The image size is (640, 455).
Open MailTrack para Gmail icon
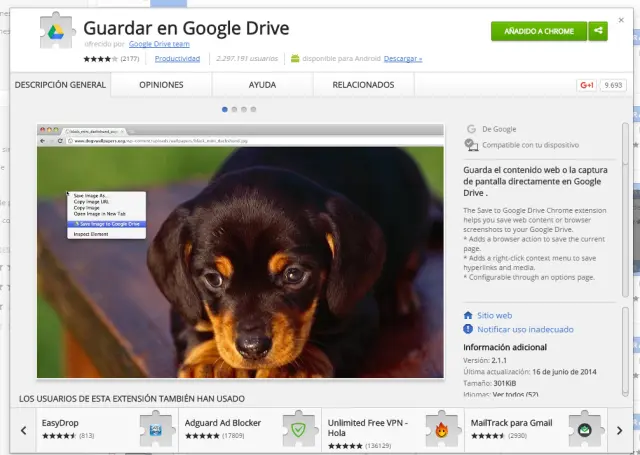click(583, 430)
